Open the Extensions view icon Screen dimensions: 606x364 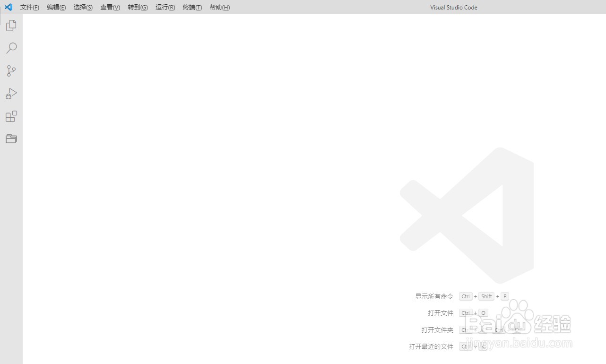click(11, 116)
